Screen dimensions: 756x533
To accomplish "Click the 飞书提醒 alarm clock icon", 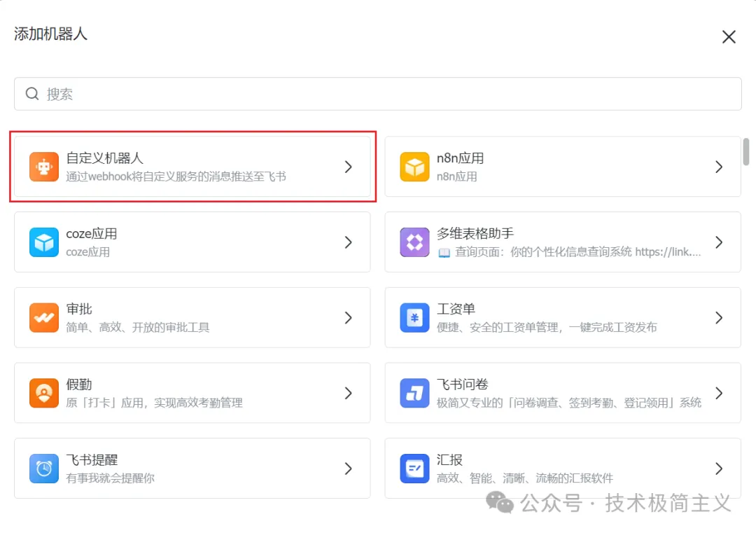I will click(44, 469).
